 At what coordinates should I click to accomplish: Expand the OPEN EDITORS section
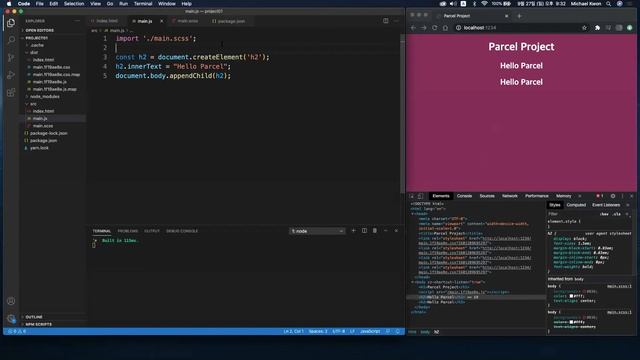click(40, 30)
